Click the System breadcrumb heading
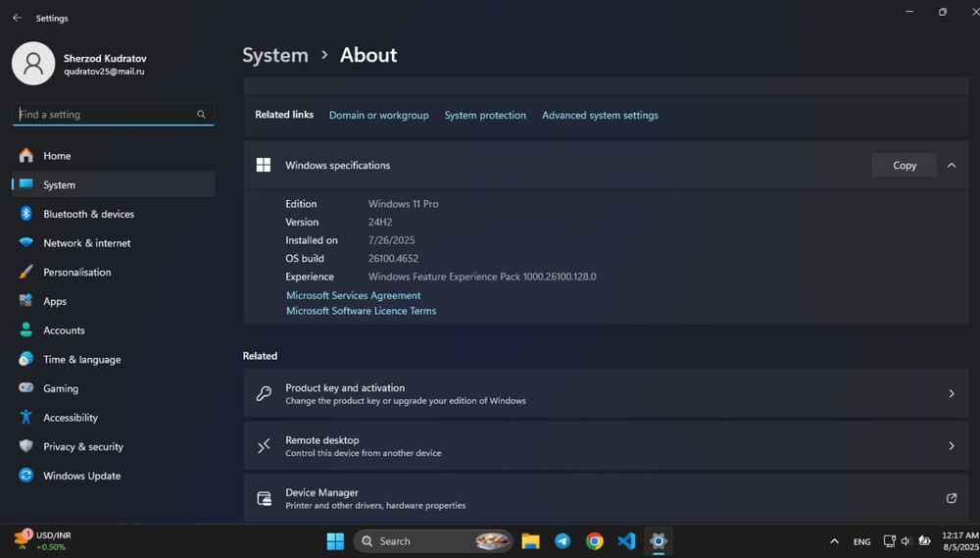Image resolution: width=980 pixels, height=558 pixels. point(275,55)
